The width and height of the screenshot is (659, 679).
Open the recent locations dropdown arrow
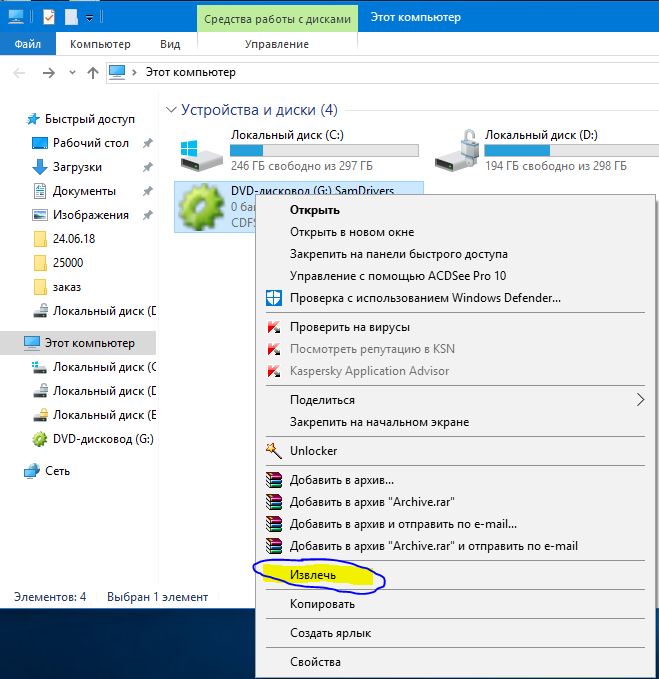point(72,72)
